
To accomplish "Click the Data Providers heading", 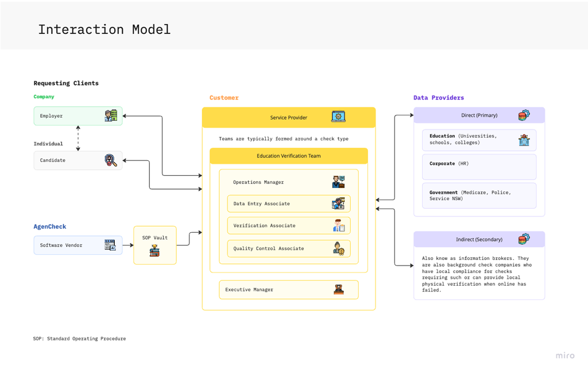I will [439, 98].
